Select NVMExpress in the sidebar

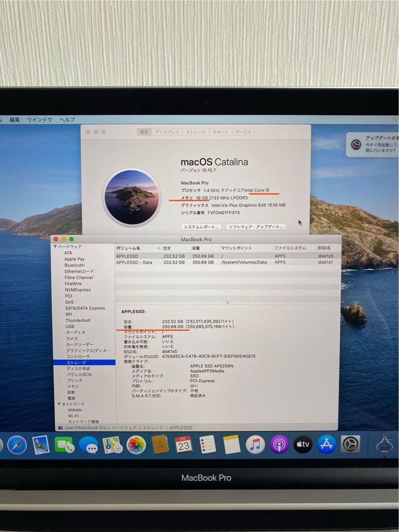(78, 290)
